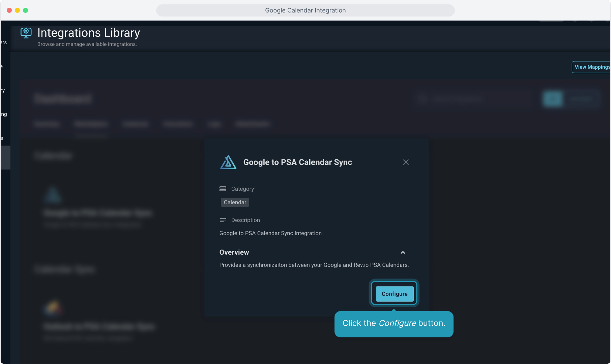Click the red macOS close window dot
Viewport: 611px width, 364px height.
[x=9, y=10]
